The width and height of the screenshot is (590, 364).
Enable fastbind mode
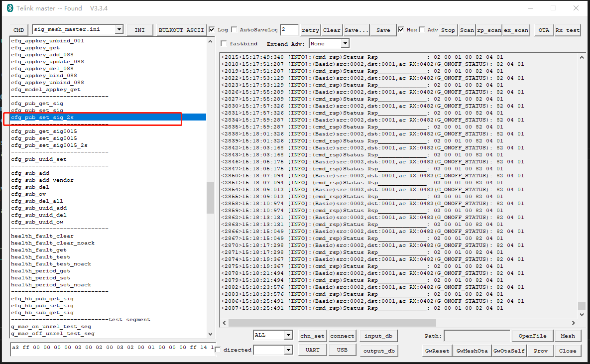224,43
